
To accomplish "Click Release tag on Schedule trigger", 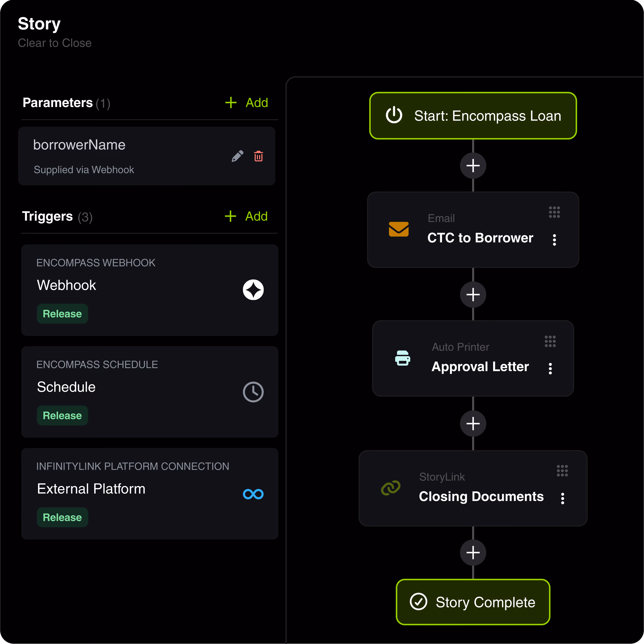I will [62, 416].
